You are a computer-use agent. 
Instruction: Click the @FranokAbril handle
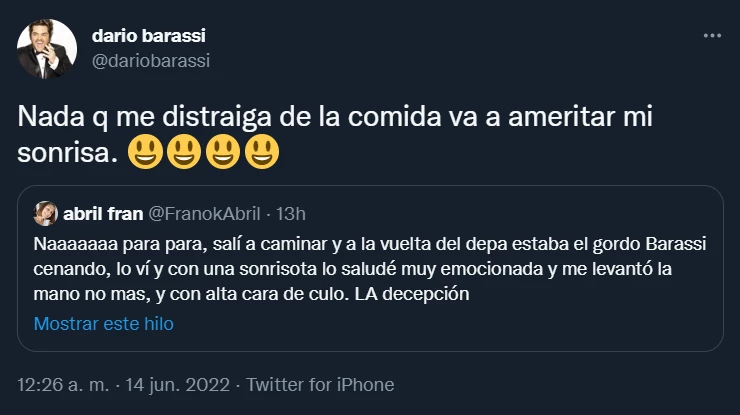point(204,213)
